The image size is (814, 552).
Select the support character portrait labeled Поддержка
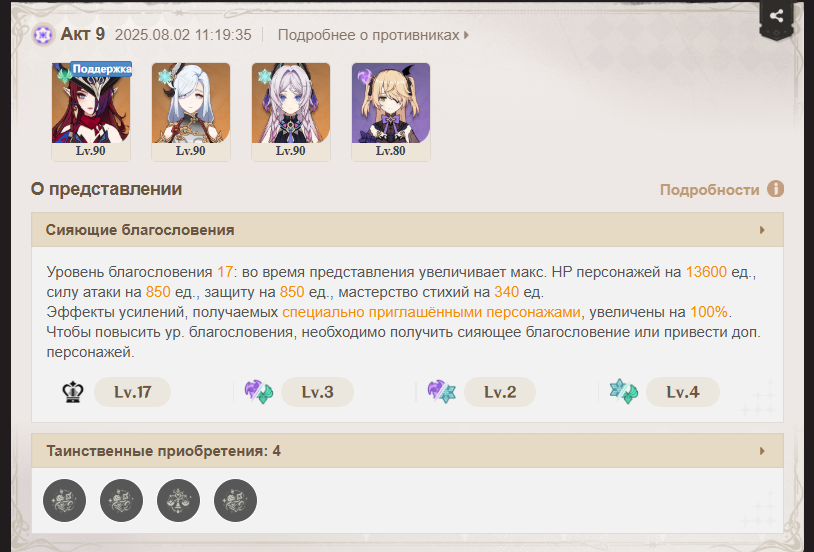point(91,112)
